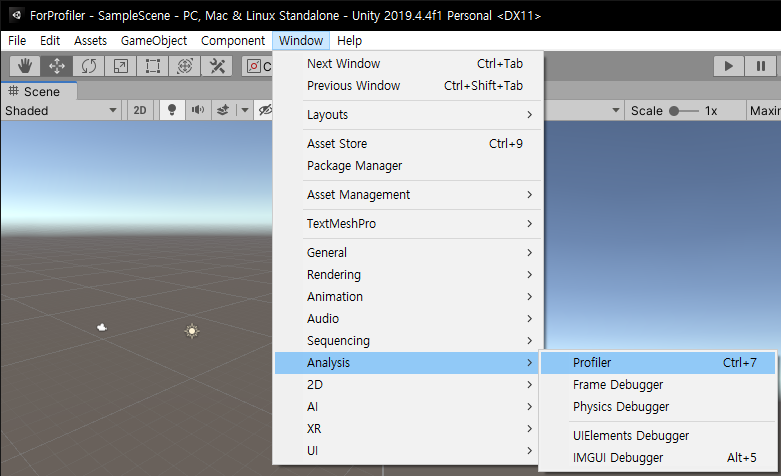Image resolution: width=781 pixels, height=476 pixels.
Task: Toggle scene audio speaker icon
Action: click(198, 110)
